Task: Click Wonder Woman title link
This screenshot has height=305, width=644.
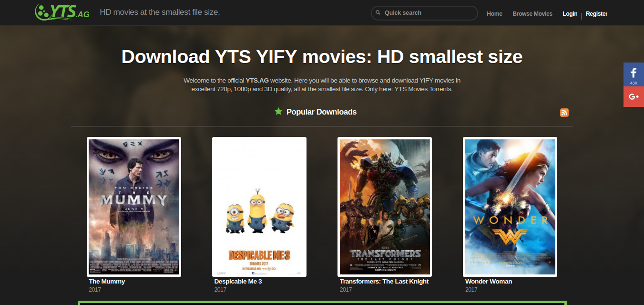Action: (489, 282)
